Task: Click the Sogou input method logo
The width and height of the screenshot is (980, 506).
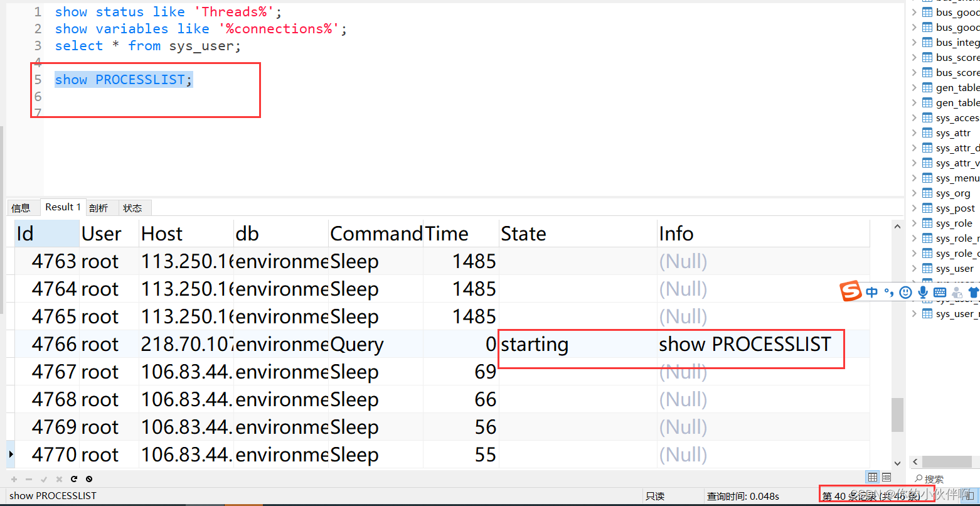Action: pyautogui.click(x=851, y=292)
